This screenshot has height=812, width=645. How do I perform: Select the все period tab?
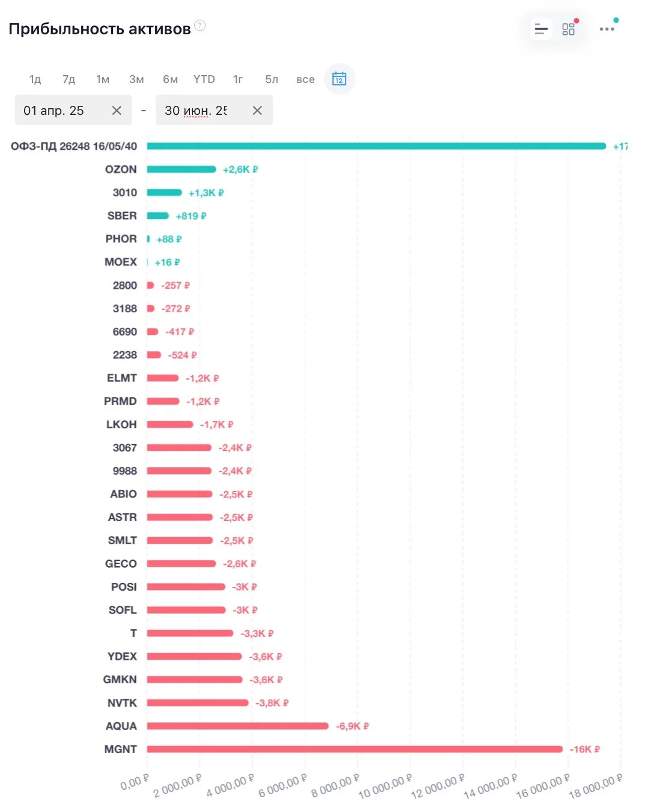pos(305,79)
